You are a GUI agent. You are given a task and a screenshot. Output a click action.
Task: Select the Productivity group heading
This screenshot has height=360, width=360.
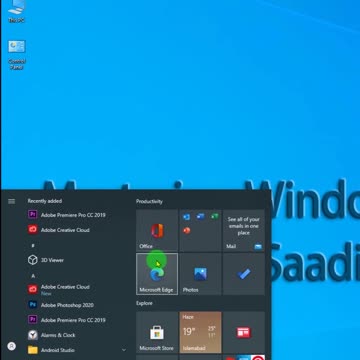click(149, 201)
